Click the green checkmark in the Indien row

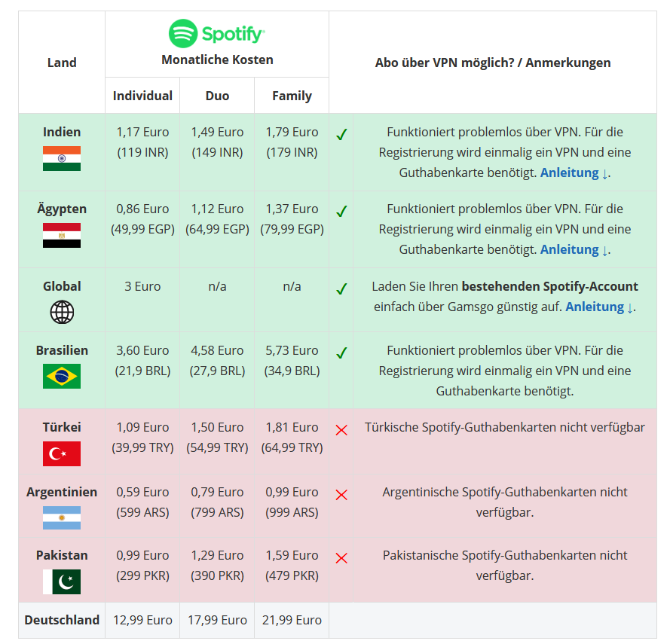(x=341, y=135)
